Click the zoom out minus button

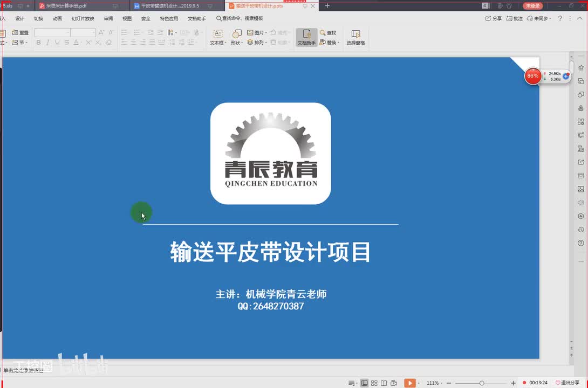tap(449, 383)
